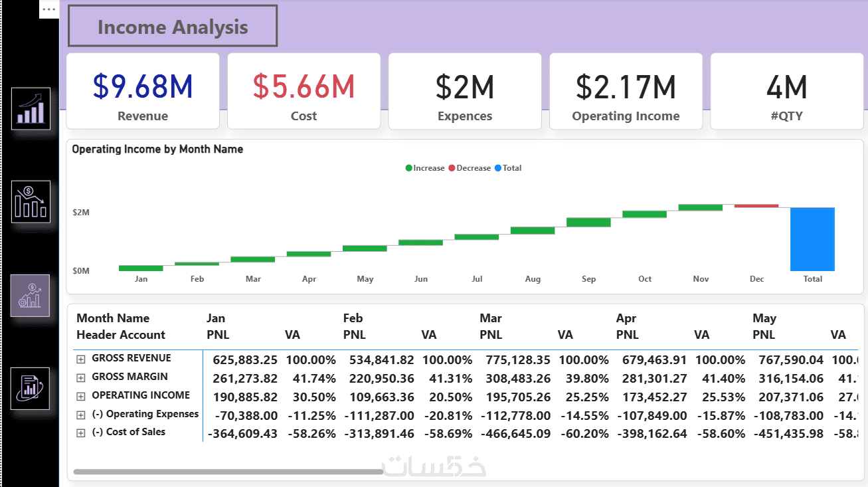Click the blue Total legend marker
Viewport: 868px width, 487px height.
[x=498, y=168]
